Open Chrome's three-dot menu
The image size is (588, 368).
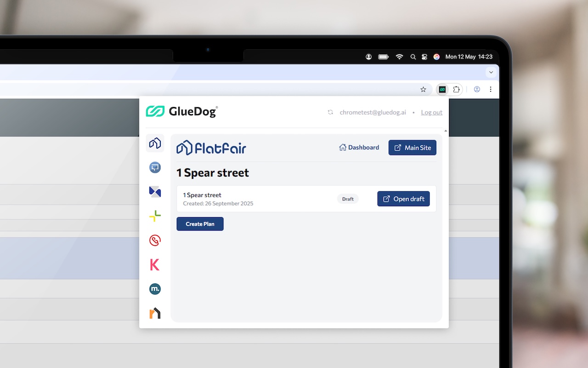click(x=491, y=89)
